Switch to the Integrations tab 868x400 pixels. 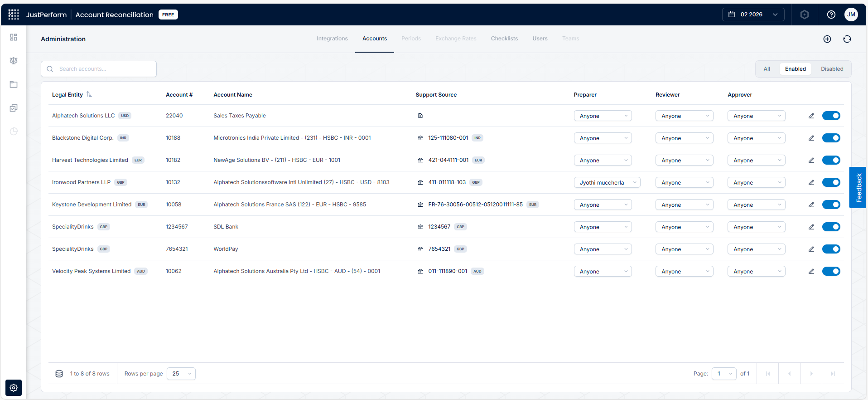pyautogui.click(x=332, y=39)
